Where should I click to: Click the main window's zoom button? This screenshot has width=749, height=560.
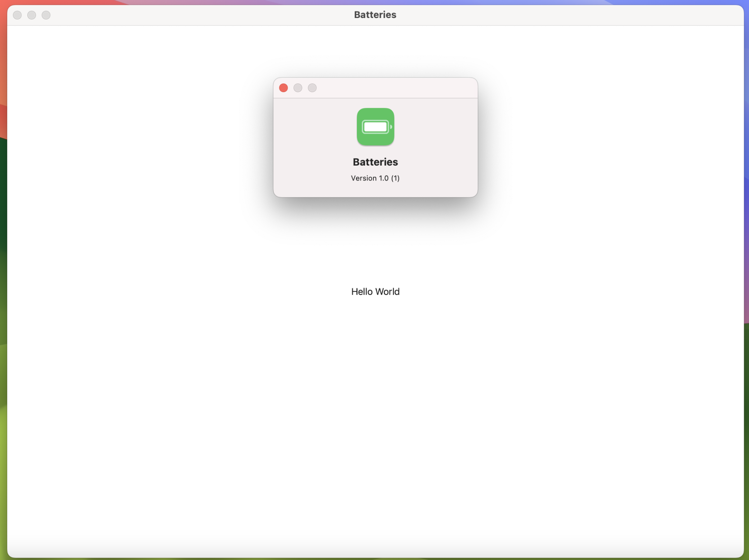46,15
